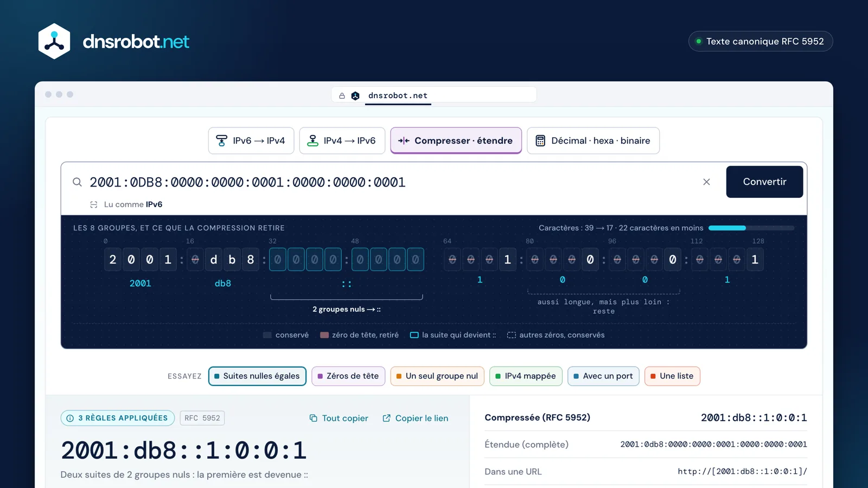Try the 'Avec un port' example chip
The height and width of the screenshot is (488, 868).
pyautogui.click(x=603, y=376)
